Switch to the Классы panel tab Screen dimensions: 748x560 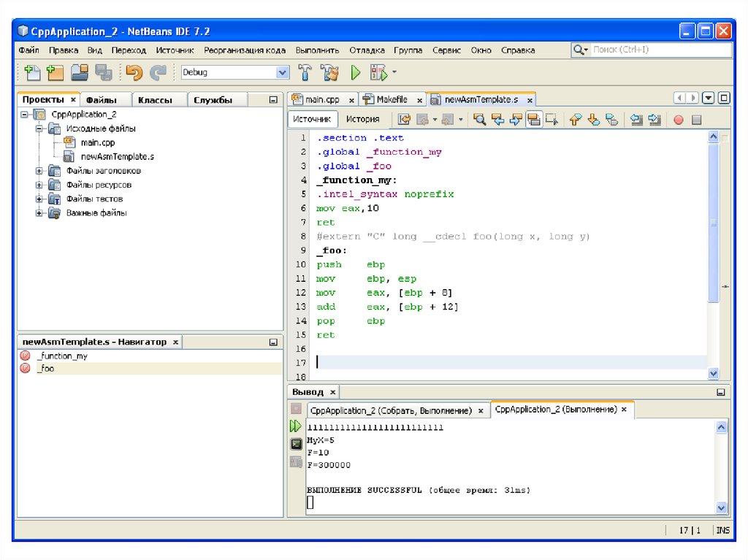pyautogui.click(x=155, y=100)
